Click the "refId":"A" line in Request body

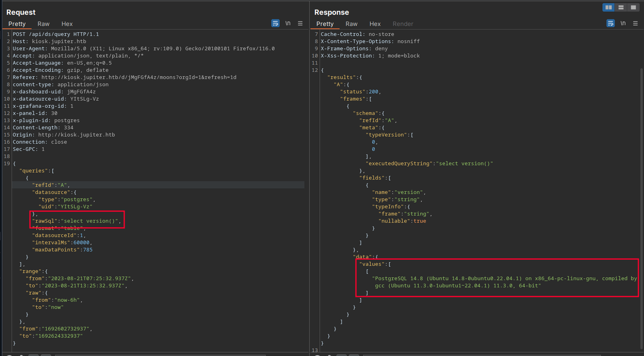pyautogui.click(x=51, y=185)
